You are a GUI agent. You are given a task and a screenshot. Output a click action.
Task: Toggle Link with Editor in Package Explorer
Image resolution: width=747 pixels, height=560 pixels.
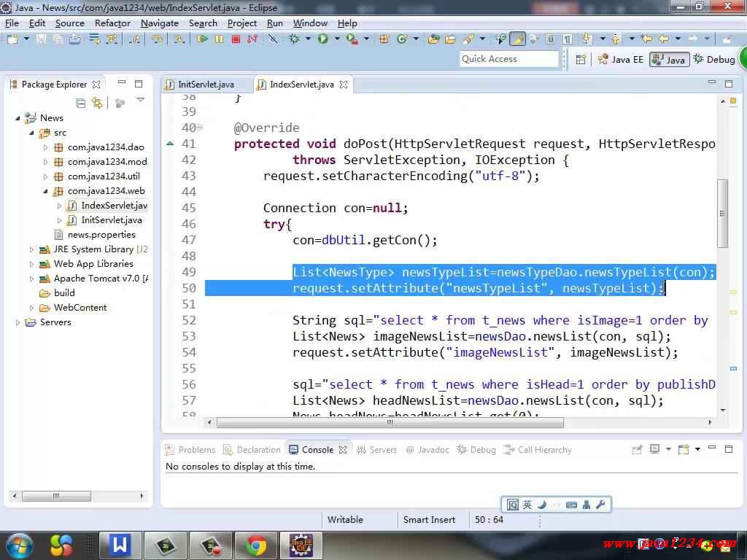tap(97, 103)
